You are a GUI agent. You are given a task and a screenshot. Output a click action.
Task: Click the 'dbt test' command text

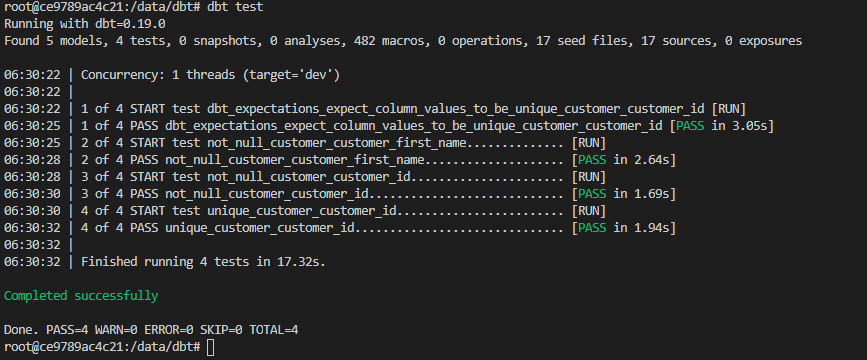pos(235,7)
